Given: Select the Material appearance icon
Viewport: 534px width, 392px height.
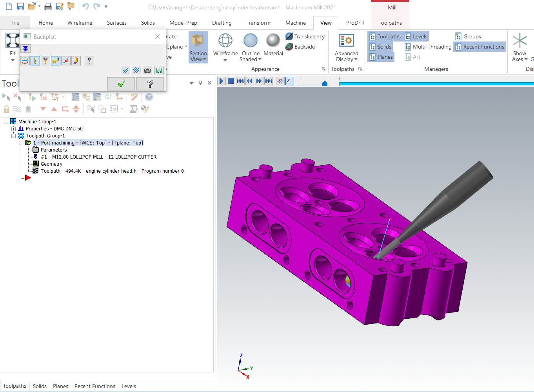Looking at the screenshot, I should [273, 40].
